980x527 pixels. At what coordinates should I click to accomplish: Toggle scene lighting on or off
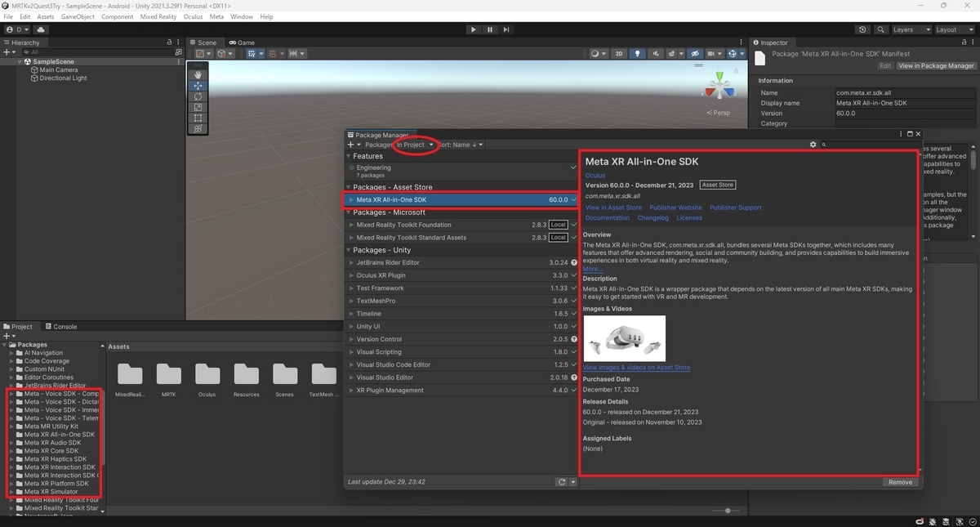click(638, 53)
